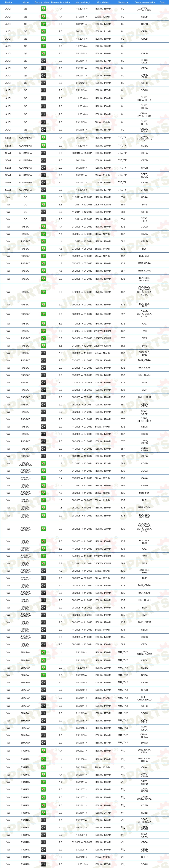Click ON icon in Passat Variant BVE row

tap(43, 578)
